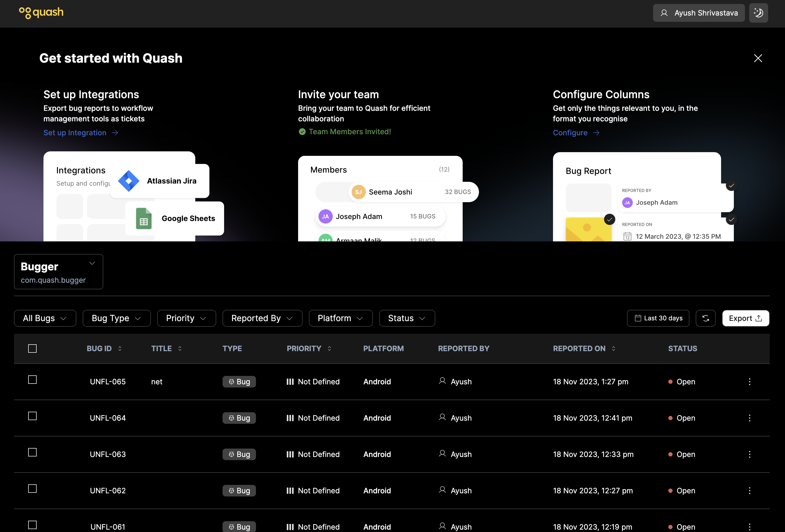Open the Last 30 days date picker
This screenshot has width=785, height=532.
point(658,318)
